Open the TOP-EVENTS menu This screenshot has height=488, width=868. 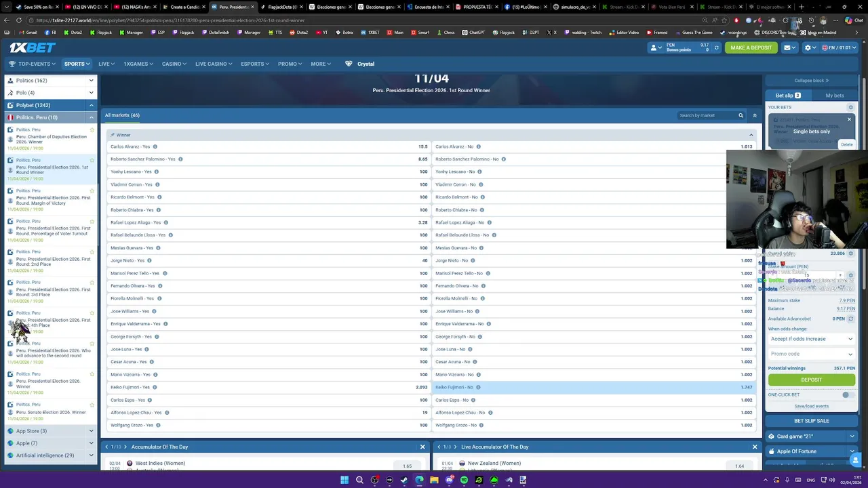tap(32, 64)
